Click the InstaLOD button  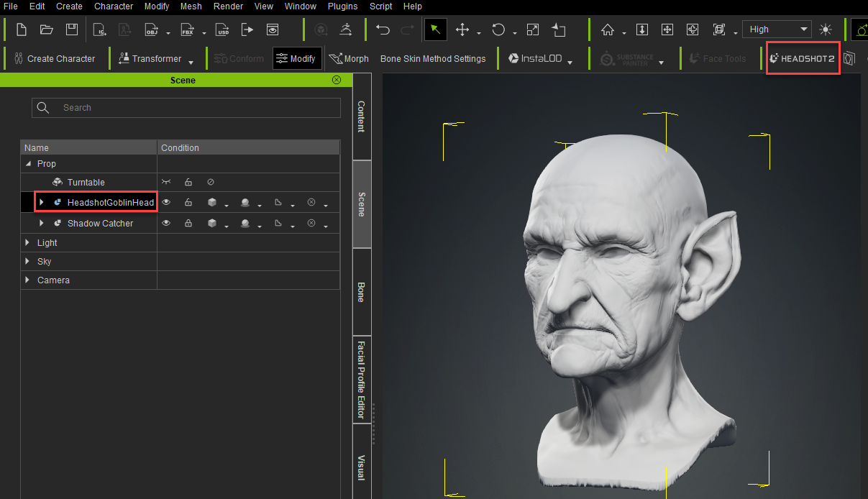pos(534,58)
